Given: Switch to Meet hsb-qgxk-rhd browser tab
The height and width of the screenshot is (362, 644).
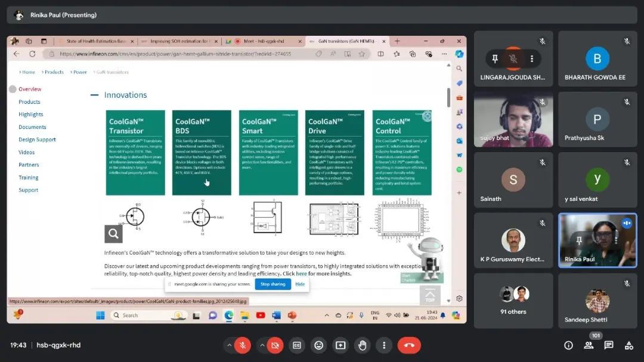Looking at the screenshot, I should pos(264,41).
